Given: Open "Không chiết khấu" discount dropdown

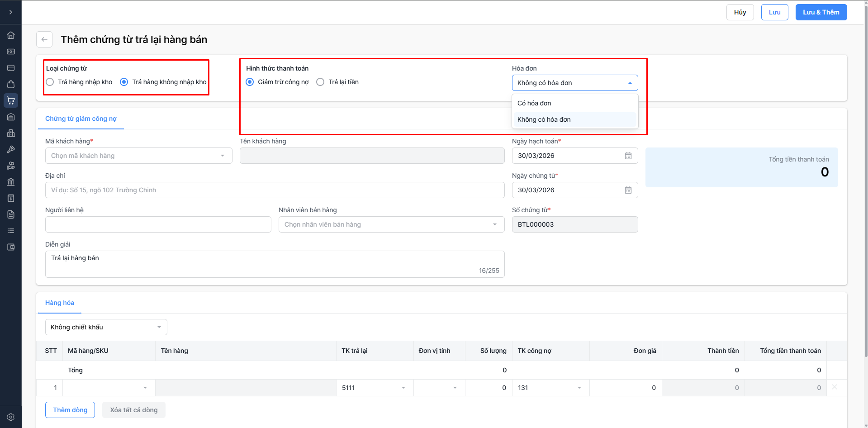Looking at the screenshot, I should point(106,327).
